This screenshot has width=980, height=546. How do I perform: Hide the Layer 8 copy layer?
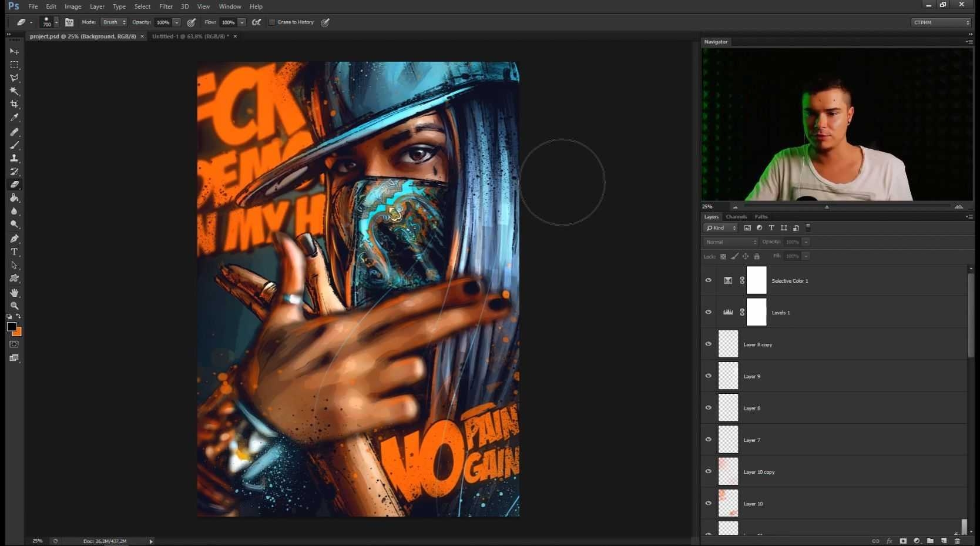pos(709,344)
